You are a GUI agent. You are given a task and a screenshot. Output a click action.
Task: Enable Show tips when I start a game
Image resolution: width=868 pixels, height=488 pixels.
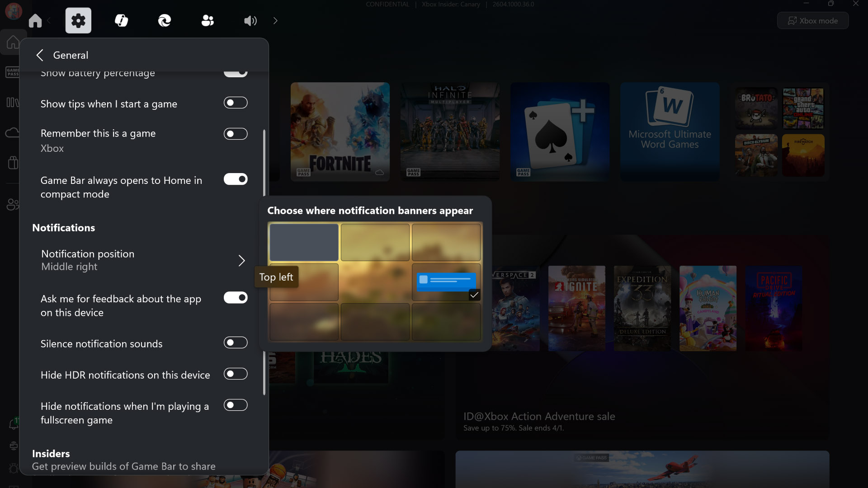click(x=236, y=103)
